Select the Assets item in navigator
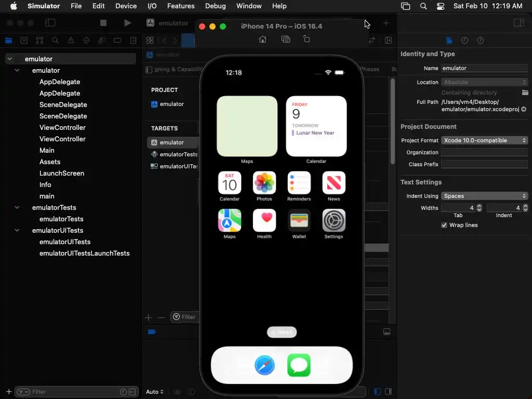This screenshot has height=399, width=532. 50,162
